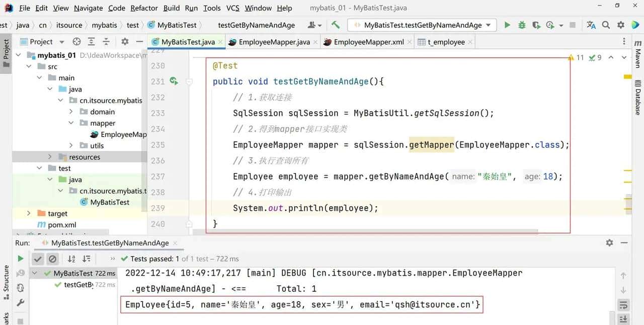Toggle showing passed tests in results
The width and height of the screenshot is (644, 325).
pyautogui.click(x=38, y=259)
